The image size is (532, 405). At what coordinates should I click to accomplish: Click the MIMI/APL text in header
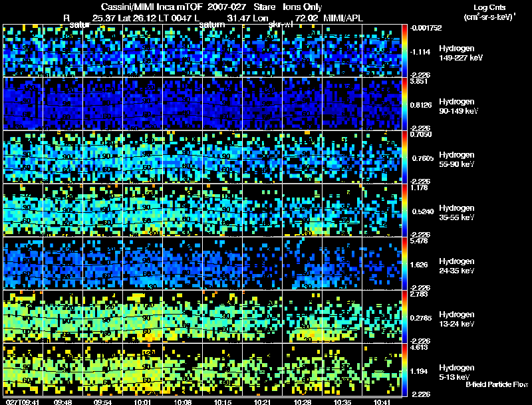point(343,18)
